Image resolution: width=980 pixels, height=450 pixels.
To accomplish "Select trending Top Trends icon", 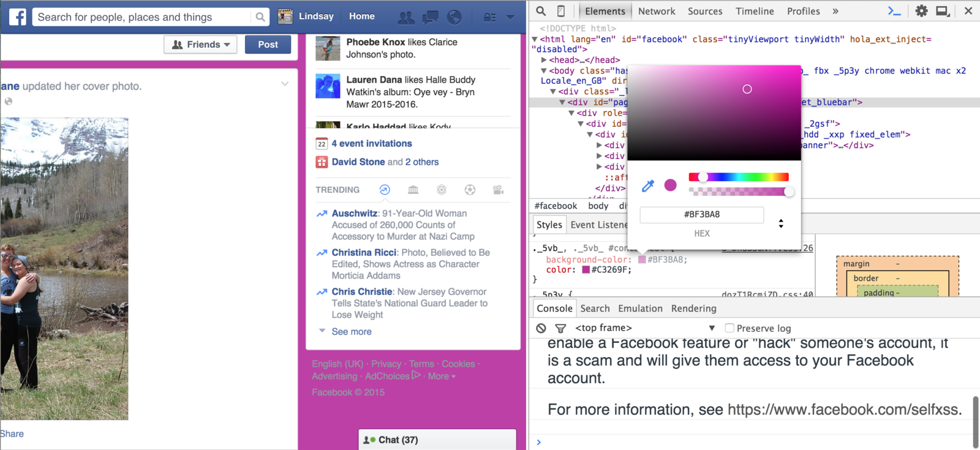I will [385, 190].
